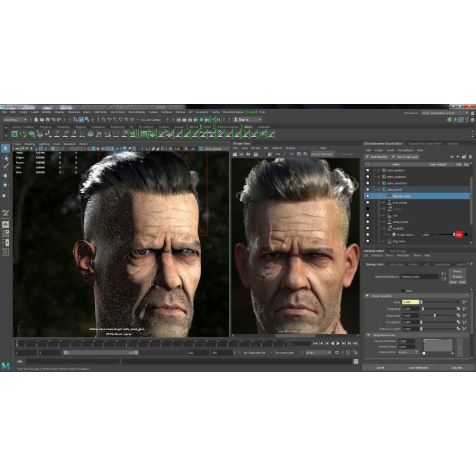
Task: Click the Frequency value input field
Action: tap(410, 309)
